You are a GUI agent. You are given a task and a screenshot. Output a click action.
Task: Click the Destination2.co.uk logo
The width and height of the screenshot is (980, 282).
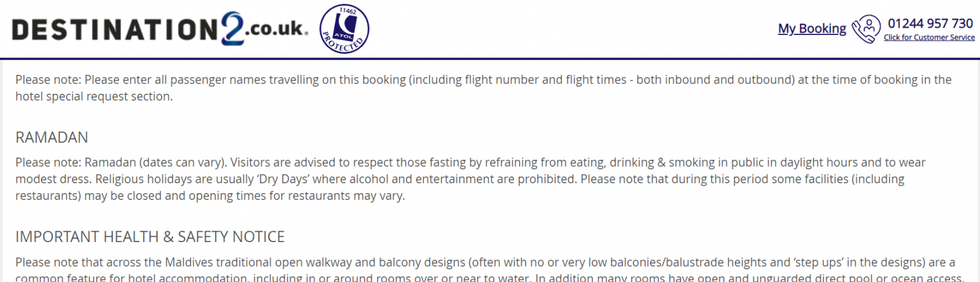159,29
